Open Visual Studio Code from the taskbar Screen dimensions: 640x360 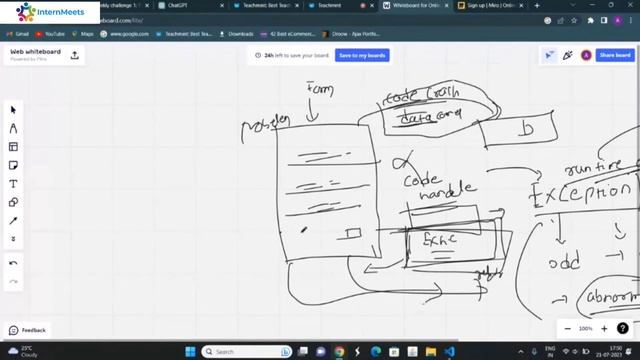(x=449, y=351)
